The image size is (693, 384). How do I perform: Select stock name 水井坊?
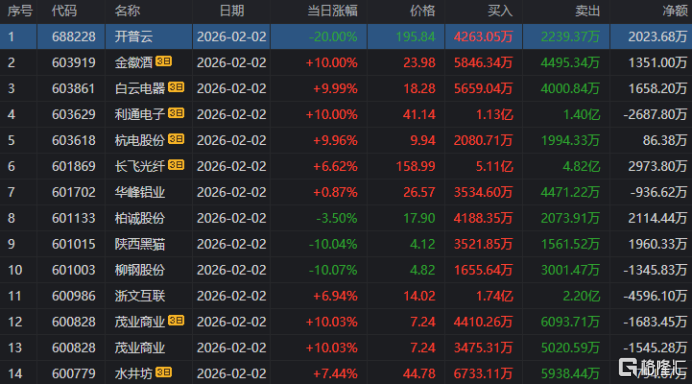(133, 374)
